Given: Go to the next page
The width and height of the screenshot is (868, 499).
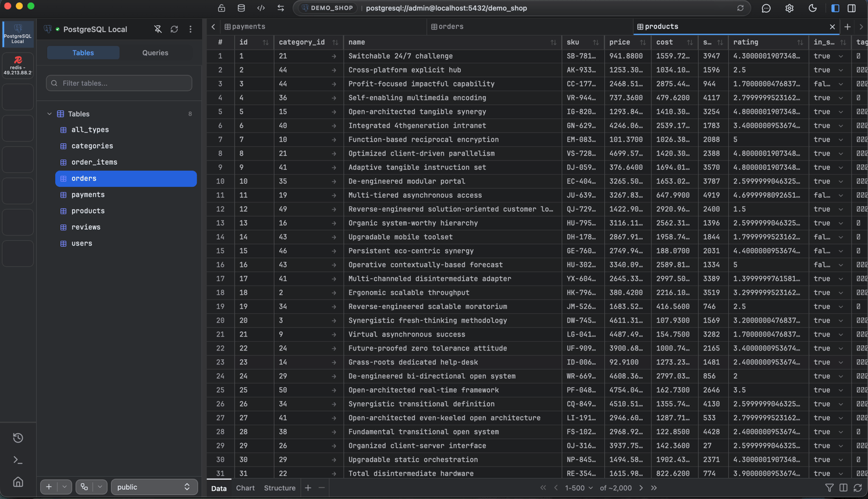Looking at the screenshot, I should 641,488.
